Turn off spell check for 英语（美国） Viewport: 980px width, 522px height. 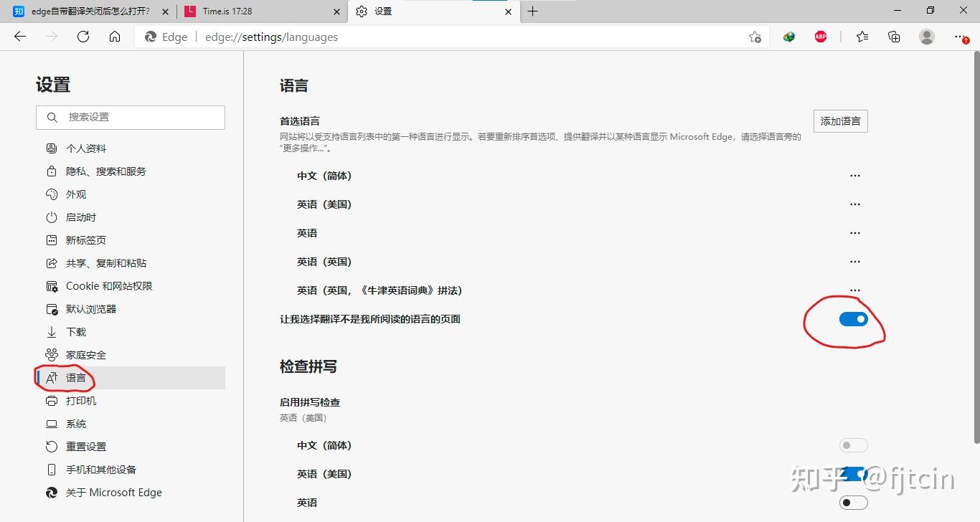pos(853,473)
